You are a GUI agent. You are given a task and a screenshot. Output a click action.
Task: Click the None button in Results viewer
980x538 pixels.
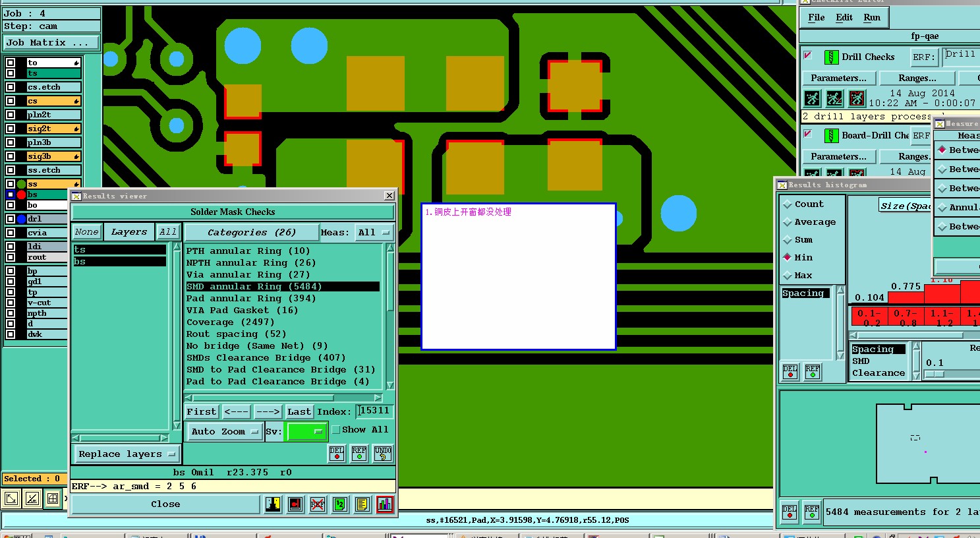tap(86, 232)
